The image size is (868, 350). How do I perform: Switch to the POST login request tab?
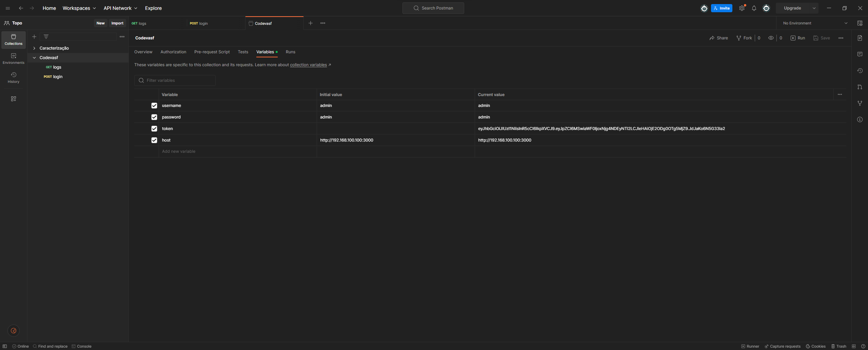pyautogui.click(x=216, y=23)
